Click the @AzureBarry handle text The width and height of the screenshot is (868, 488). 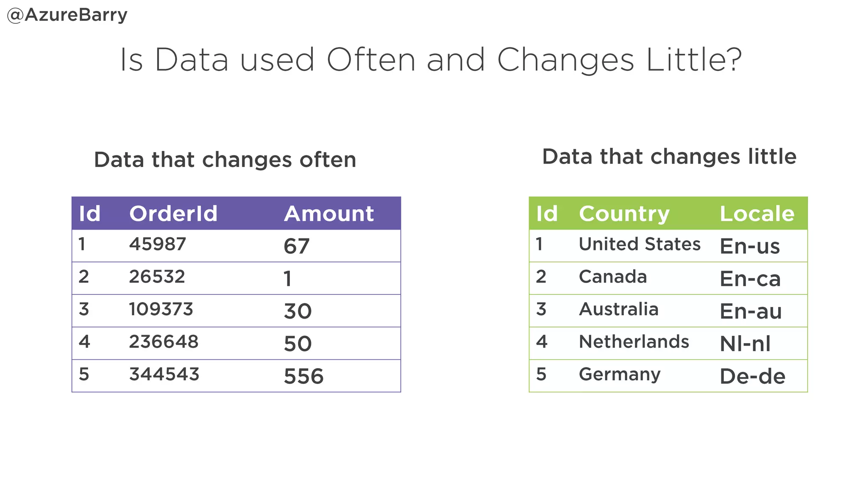coord(67,15)
